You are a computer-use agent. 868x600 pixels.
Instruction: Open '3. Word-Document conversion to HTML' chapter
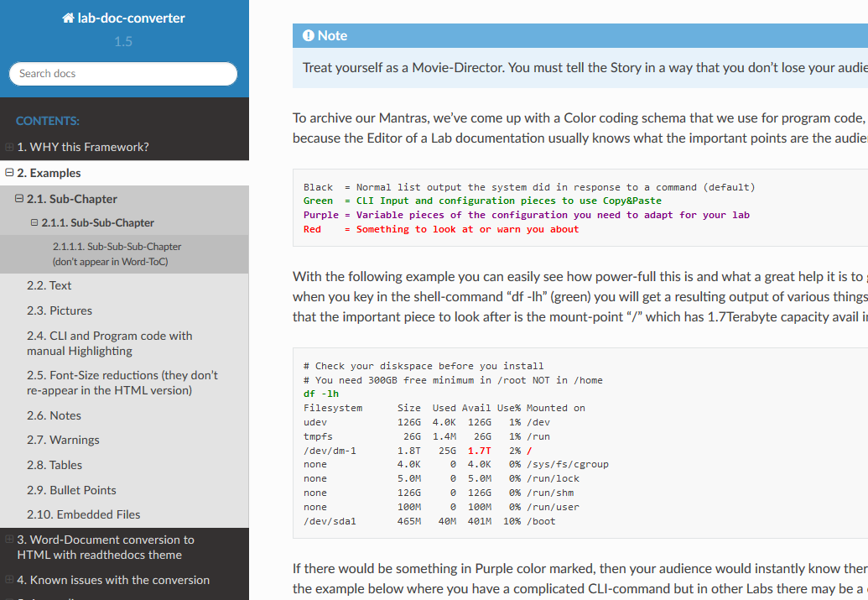coord(106,547)
